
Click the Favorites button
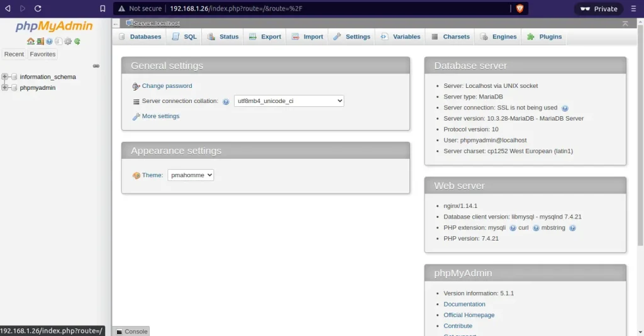click(x=43, y=54)
